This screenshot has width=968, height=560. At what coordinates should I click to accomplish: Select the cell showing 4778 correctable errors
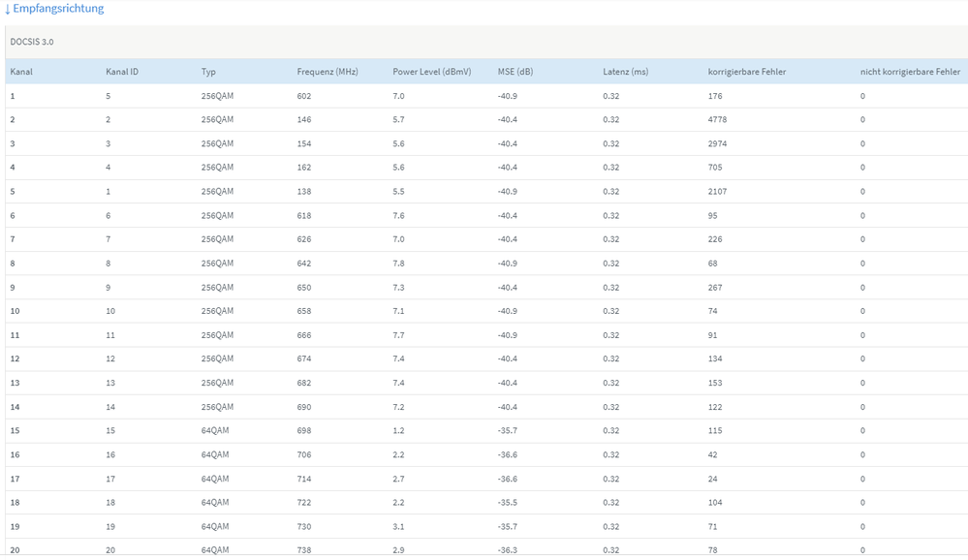click(717, 120)
